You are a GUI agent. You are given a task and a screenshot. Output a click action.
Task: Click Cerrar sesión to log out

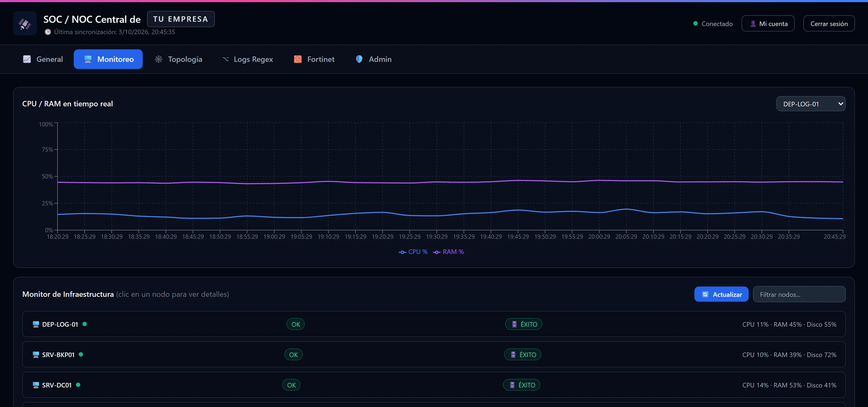(x=829, y=23)
